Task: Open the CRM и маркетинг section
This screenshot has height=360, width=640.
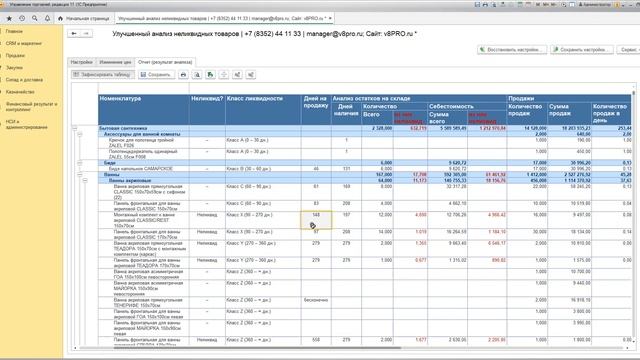Action: [24, 43]
